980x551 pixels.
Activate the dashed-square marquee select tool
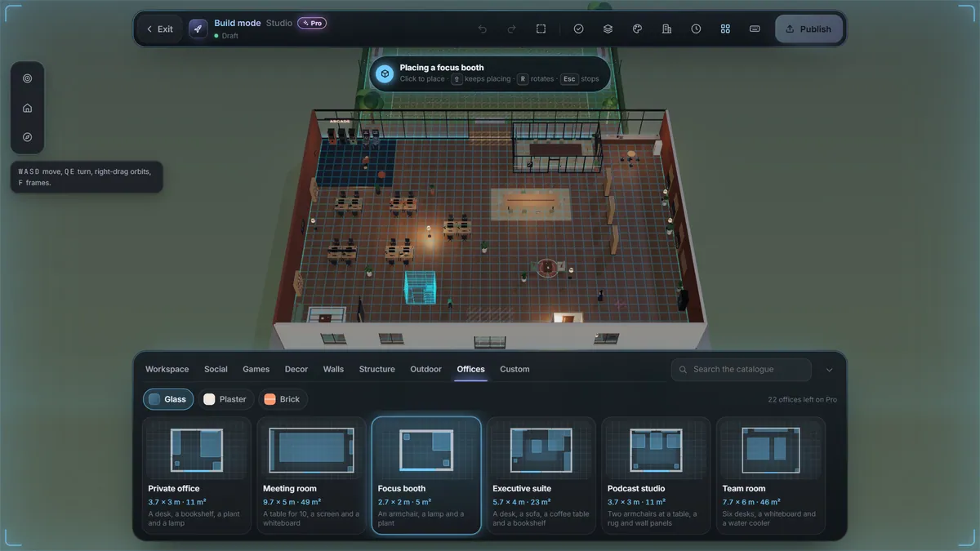541,29
